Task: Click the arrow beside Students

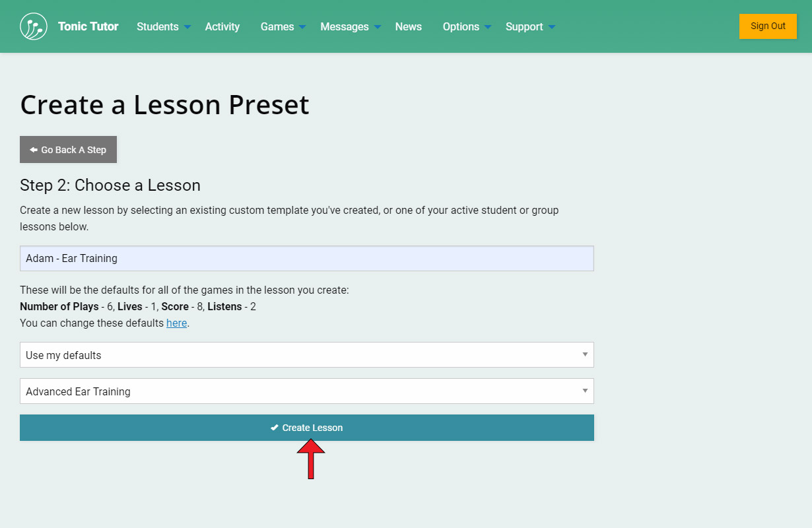Action: coord(187,27)
